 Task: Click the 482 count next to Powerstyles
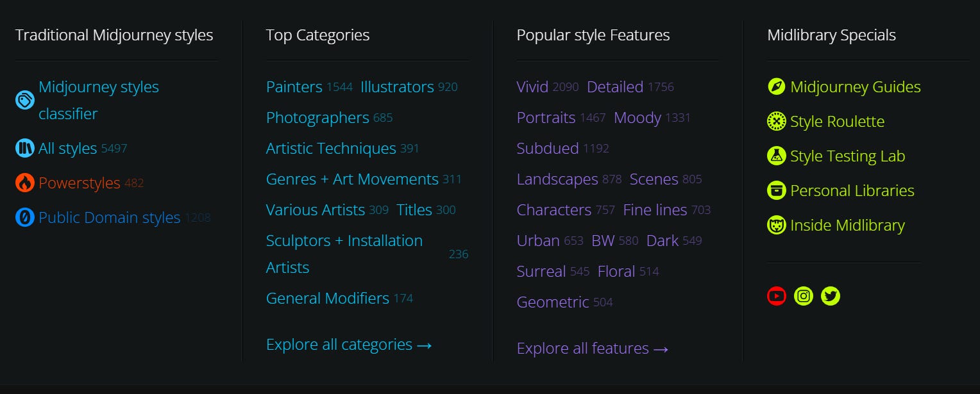[134, 183]
